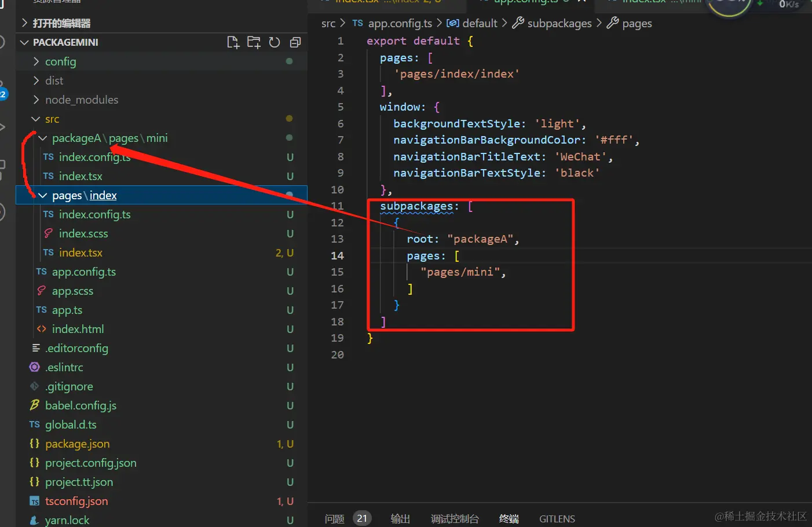Collapse the PACKAGEMINI explorer section
Viewport: 812px width, 527px height.
(x=65, y=42)
